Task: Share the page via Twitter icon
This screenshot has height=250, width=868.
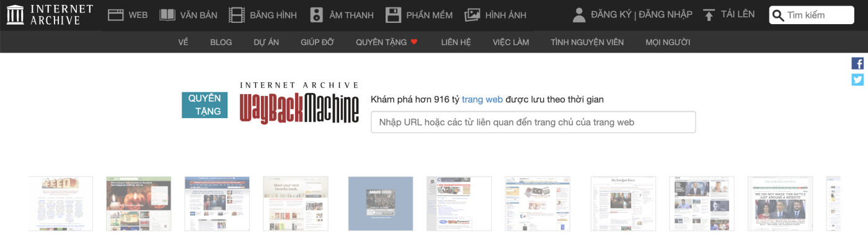Action: tap(857, 79)
